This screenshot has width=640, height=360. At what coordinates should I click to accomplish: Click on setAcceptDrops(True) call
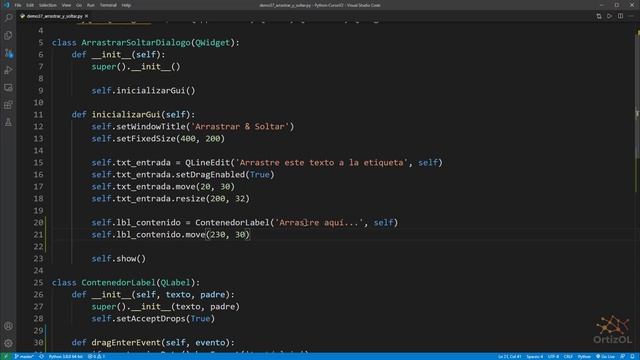click(165, 318)
